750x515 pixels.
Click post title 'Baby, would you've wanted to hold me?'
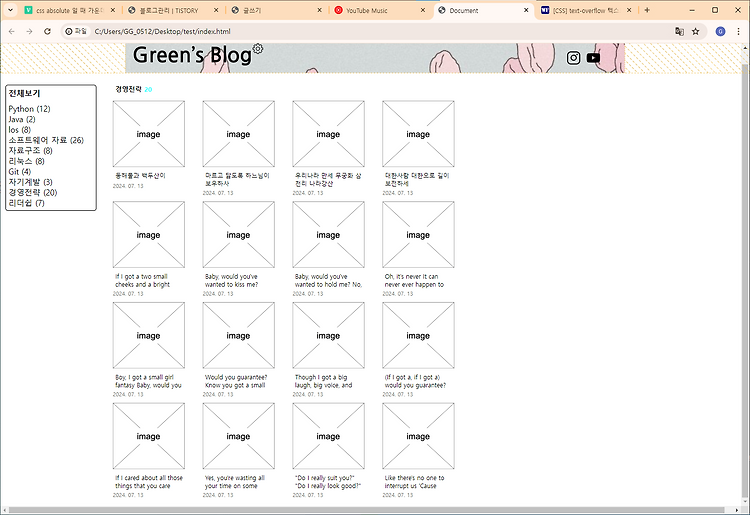328,281
